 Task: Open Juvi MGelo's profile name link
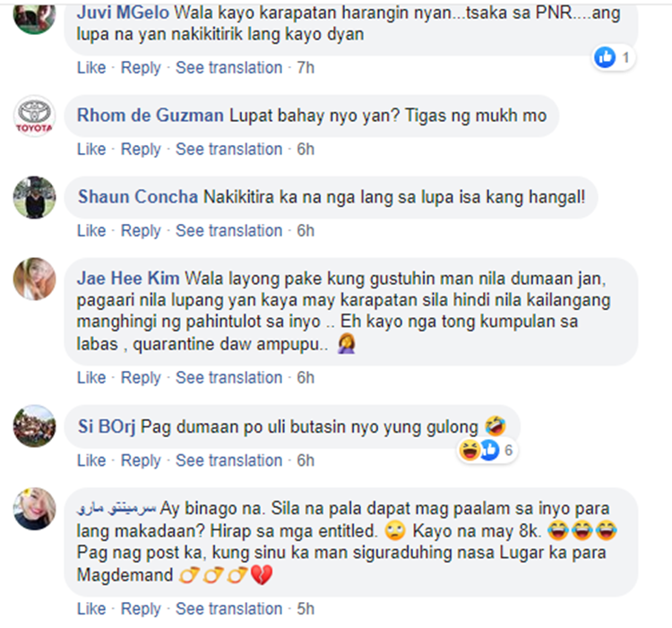click(123, 13)
